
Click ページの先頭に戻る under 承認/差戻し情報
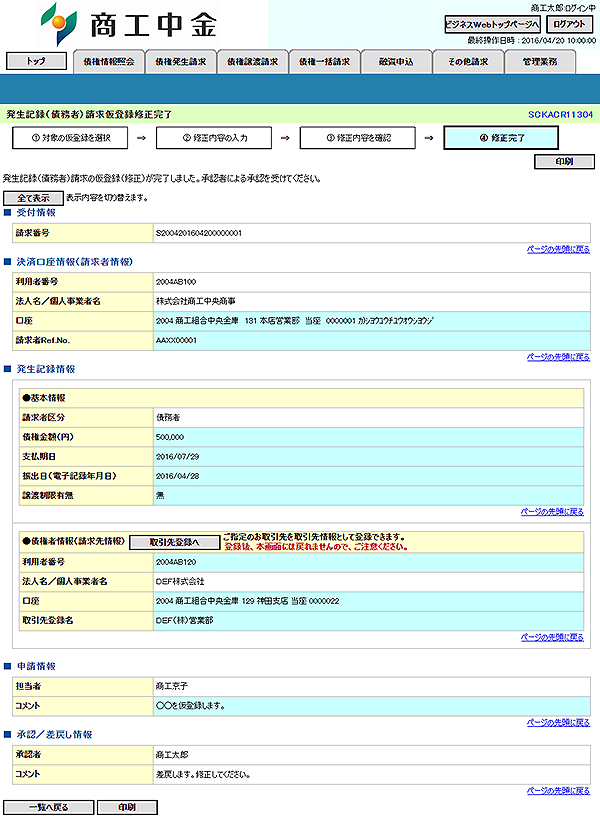pyautogui.click(x=558, y=791)
